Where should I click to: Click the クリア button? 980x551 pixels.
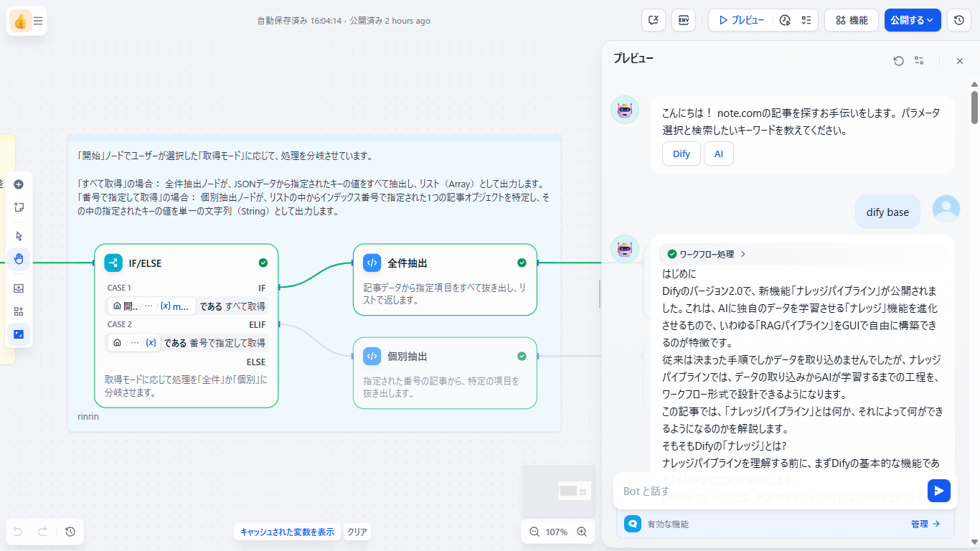(357, 532)
